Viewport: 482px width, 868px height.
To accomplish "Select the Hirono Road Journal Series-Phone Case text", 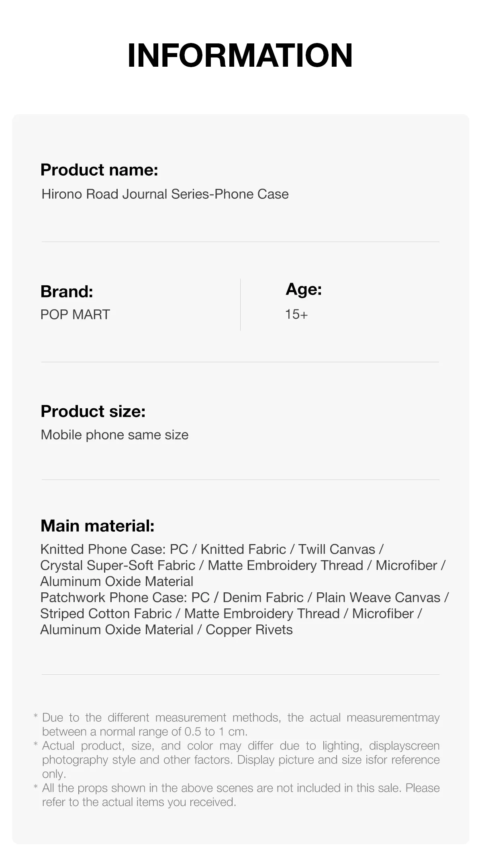I will click(x=165, y=194).
